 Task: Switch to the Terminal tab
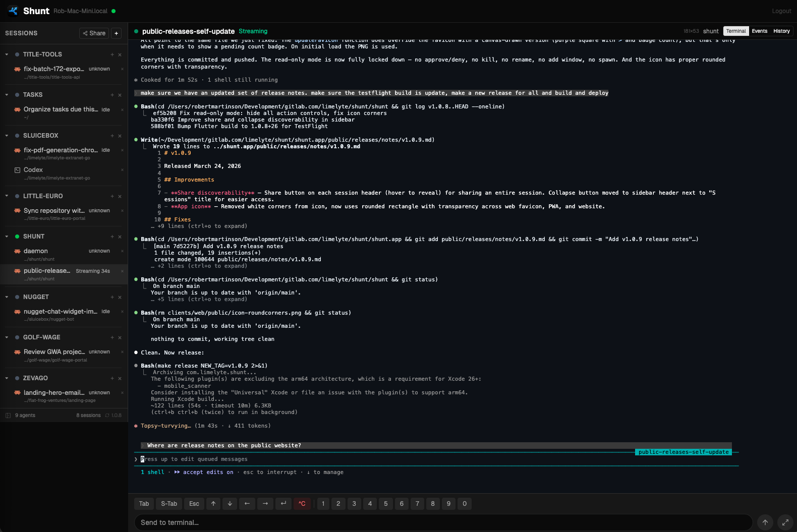pyautogui.click(x=736, y=31)
